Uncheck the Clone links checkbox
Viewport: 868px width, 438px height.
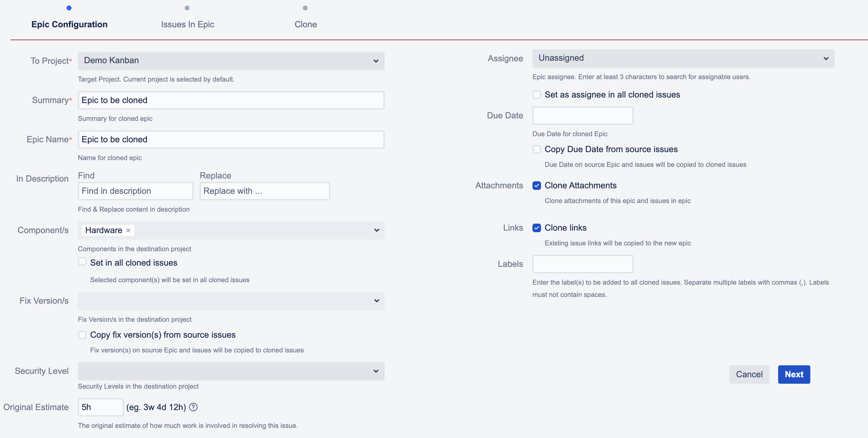[x=537, y=228]
